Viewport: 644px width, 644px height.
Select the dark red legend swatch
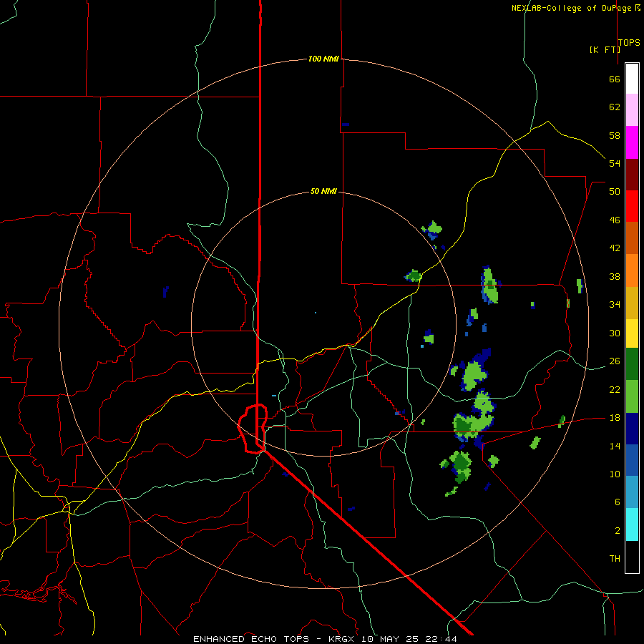(x=632, y=175)
